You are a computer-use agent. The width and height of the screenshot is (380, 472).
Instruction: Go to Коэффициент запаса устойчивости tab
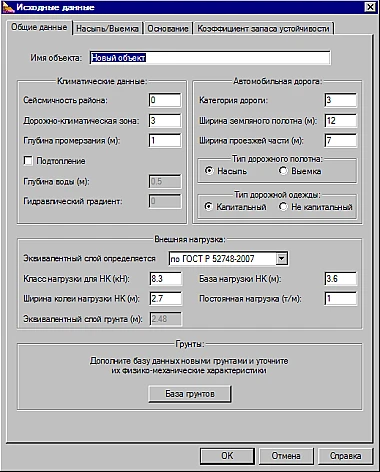[263, 29]
